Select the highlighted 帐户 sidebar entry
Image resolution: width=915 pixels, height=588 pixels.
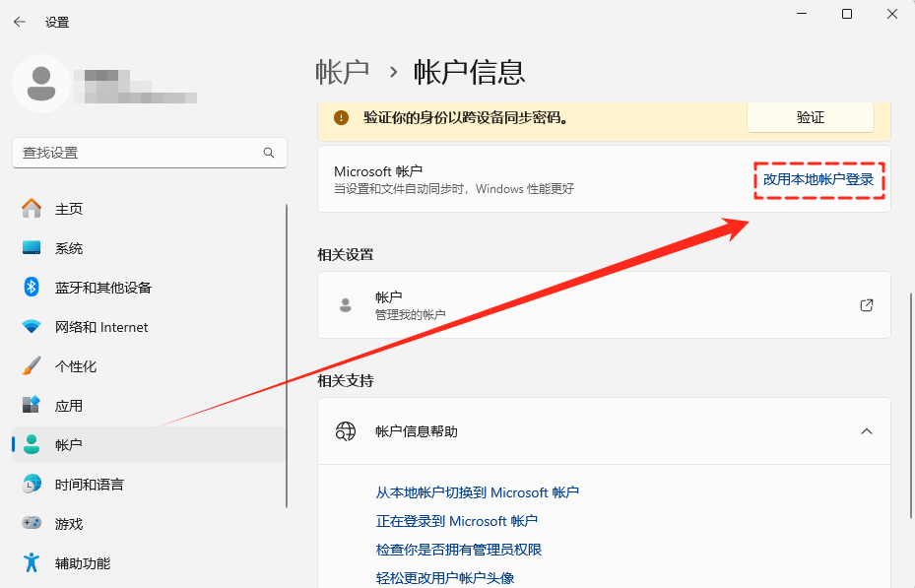point(69,444)
